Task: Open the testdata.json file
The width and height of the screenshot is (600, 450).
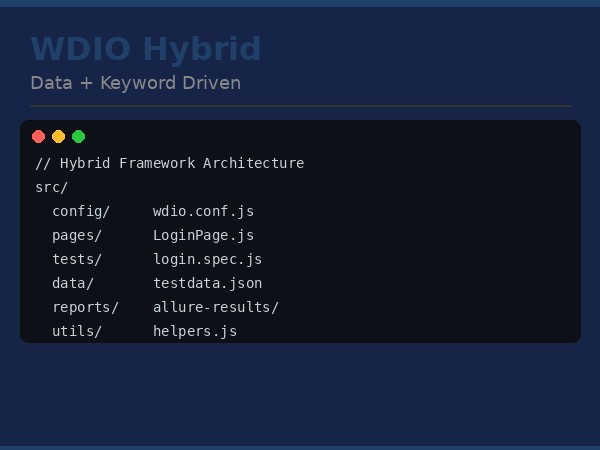Action: click(x=207, y=283)
